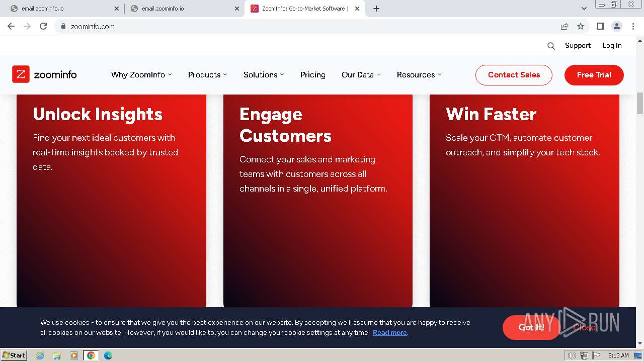Switch to the second email.zoominfo.io tab
This screenshot has width=644, height=362.
184,9
